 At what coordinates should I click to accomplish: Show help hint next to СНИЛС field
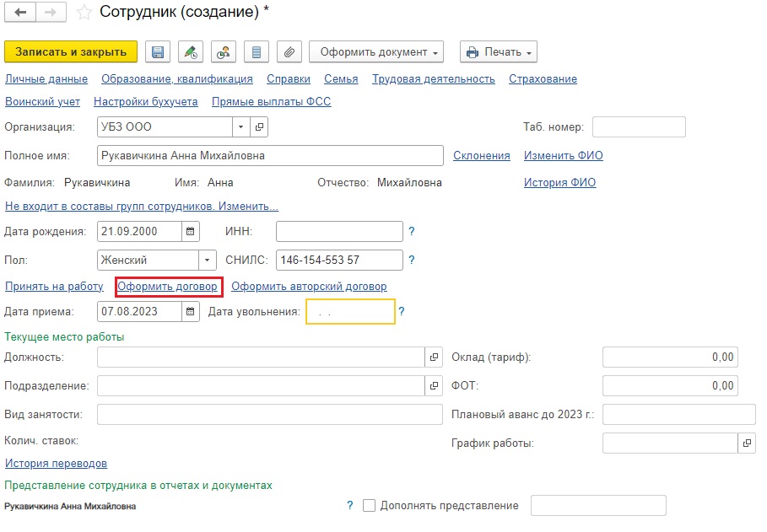[x=412, y=261]
